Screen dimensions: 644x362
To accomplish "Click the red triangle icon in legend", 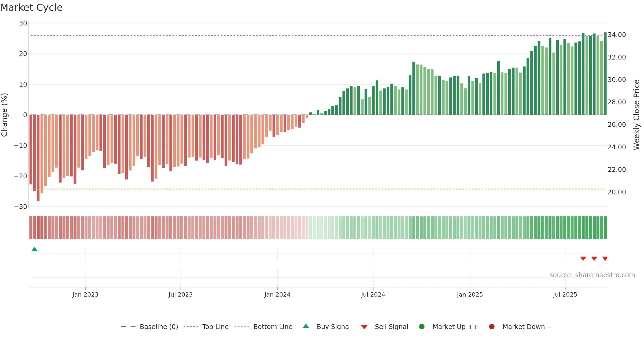I will click(364, 327).
